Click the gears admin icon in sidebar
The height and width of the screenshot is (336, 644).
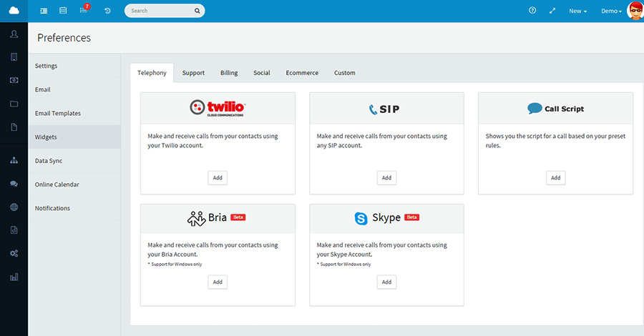click(x=14, y=253)
